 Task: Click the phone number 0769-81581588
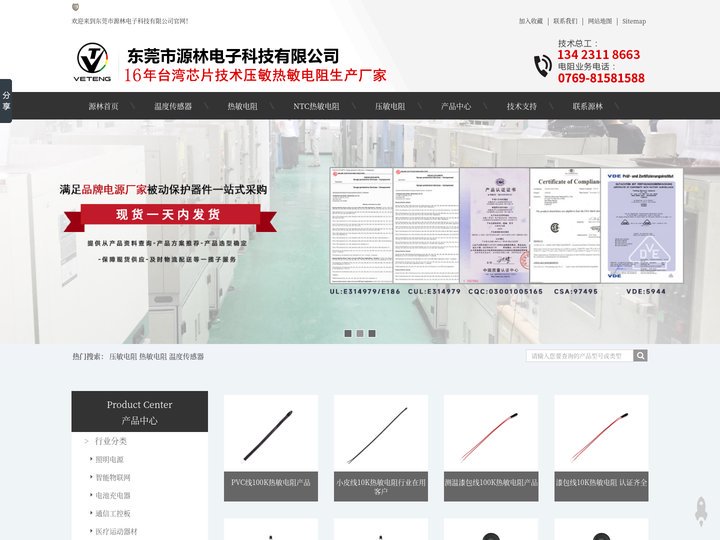[601, 78]
